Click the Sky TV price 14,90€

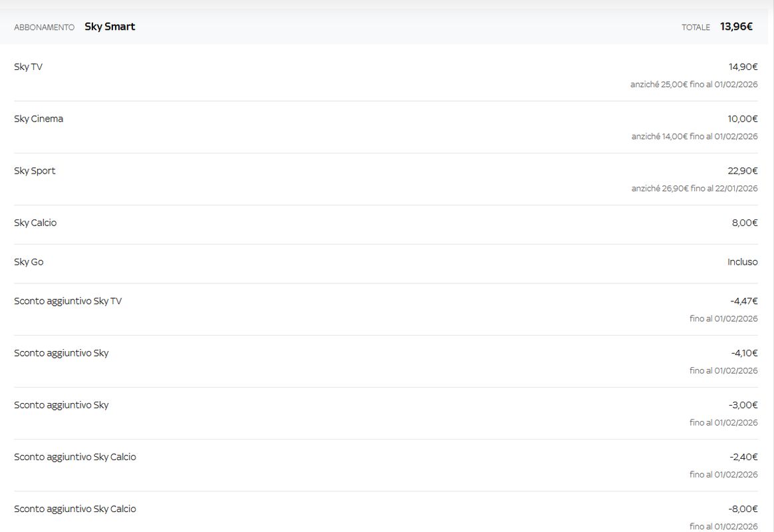click(743, 66)
